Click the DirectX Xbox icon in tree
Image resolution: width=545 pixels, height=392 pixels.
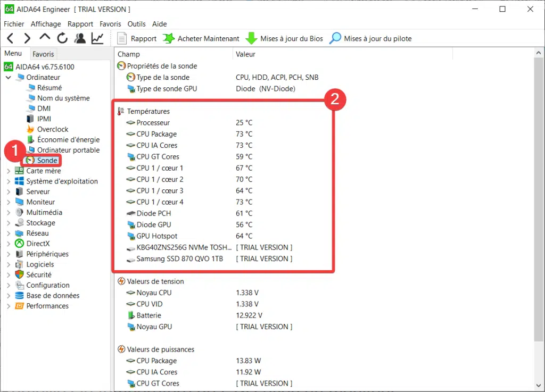(x=20, y=244)
